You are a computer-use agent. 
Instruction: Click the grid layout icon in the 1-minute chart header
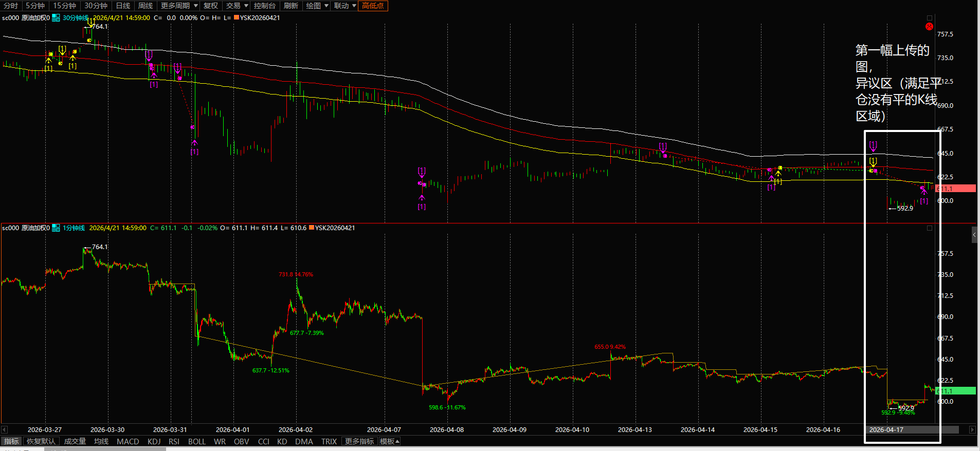56,228
